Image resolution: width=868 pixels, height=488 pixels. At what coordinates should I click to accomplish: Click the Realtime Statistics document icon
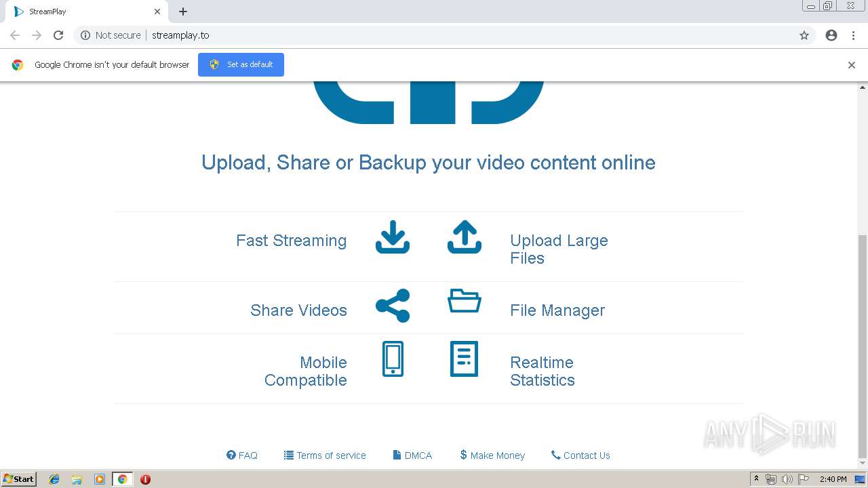pyautogui.click(x=465, y=359)
